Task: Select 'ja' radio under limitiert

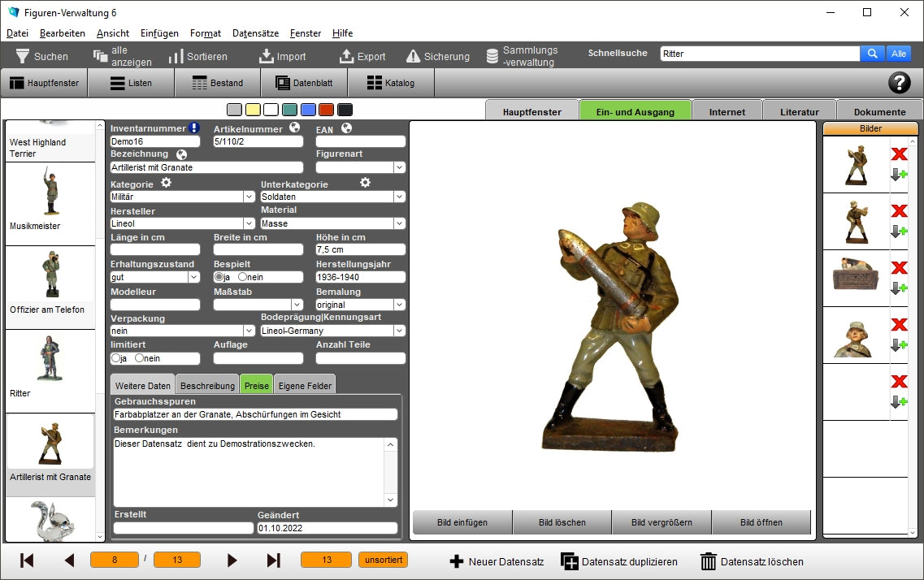Action: [x=116, y=358]
